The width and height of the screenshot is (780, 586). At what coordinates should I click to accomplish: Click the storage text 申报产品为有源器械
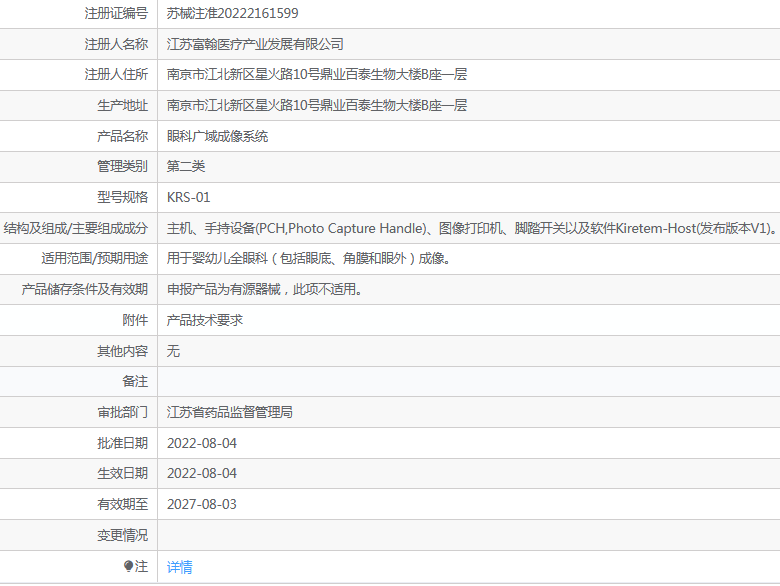pyautogui.click(x=264, y=290)
